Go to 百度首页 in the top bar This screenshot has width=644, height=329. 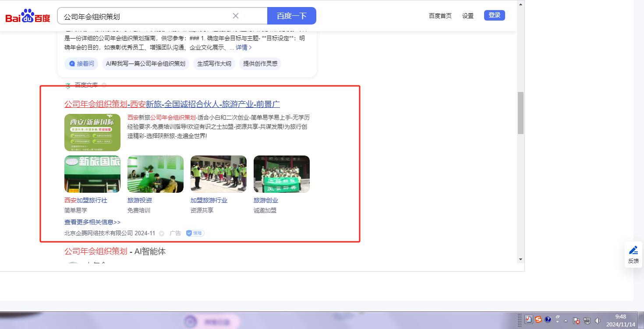(x=440, y=16)
